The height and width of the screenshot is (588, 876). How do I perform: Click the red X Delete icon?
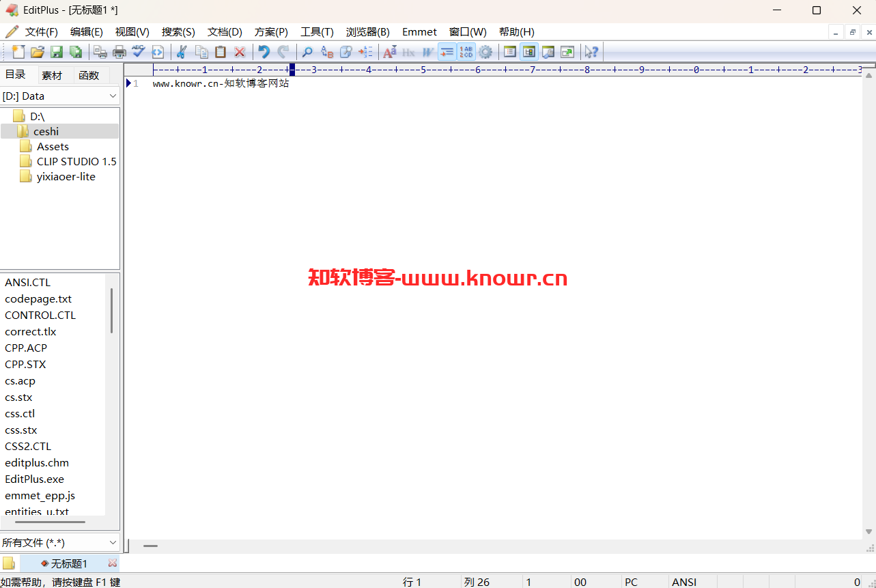(x=240, y=52)
